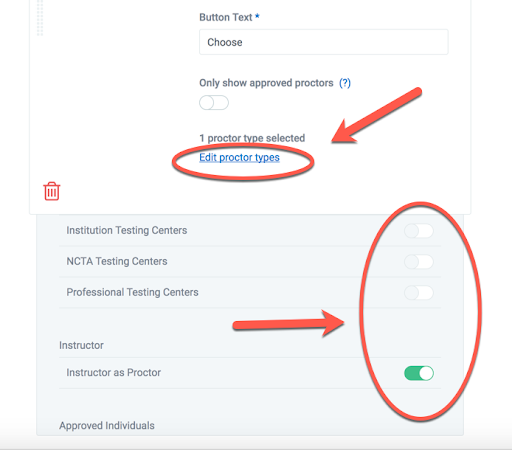Select the Professional Testing Centers row label
This screenshot has height=450, width=512.
point(132,292)
